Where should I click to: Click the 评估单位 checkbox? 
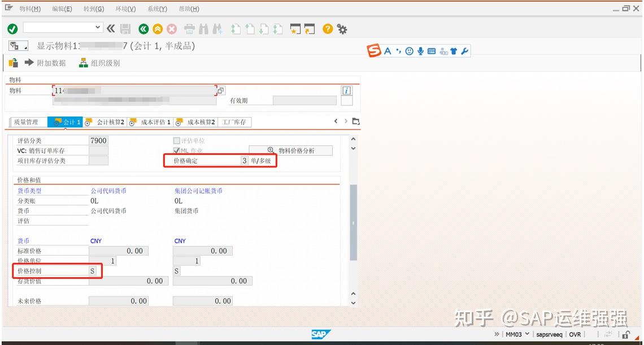tap(176, 140)
